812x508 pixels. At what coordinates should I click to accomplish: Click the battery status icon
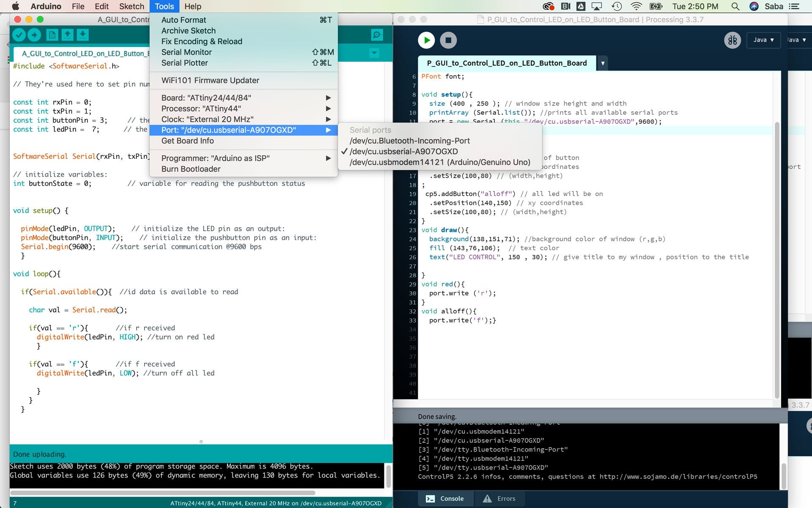(656, 6)
